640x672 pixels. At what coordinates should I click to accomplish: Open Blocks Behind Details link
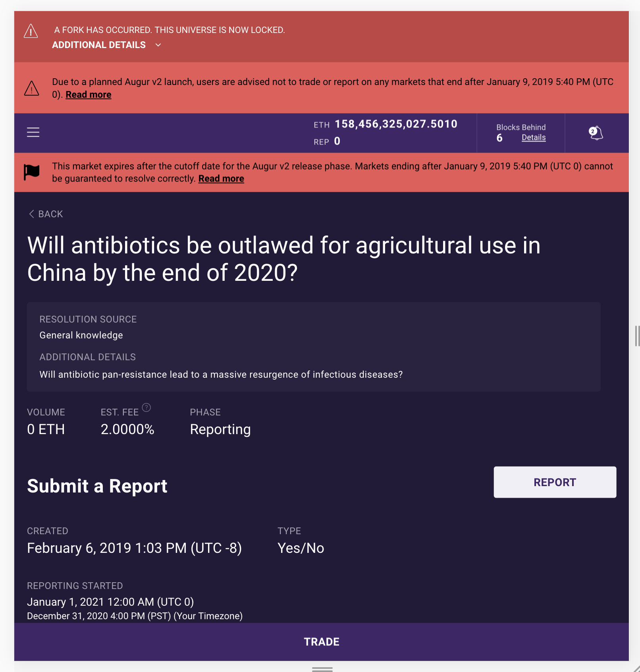click(534, 137)
